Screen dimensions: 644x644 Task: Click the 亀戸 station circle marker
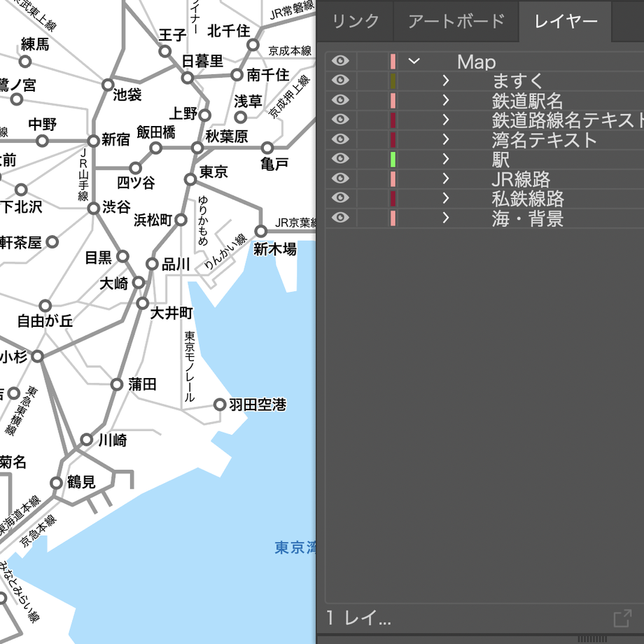click(267, 148)
